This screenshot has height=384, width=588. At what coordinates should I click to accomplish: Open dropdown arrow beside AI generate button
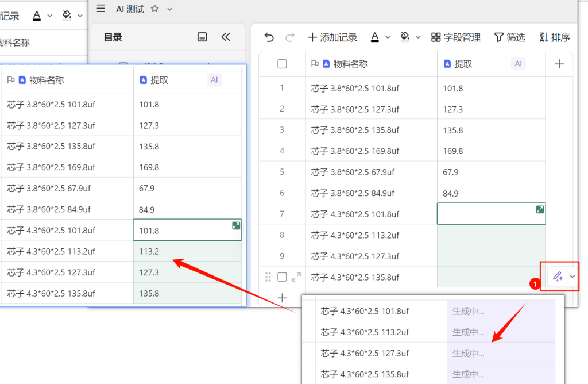coord(572,277)
